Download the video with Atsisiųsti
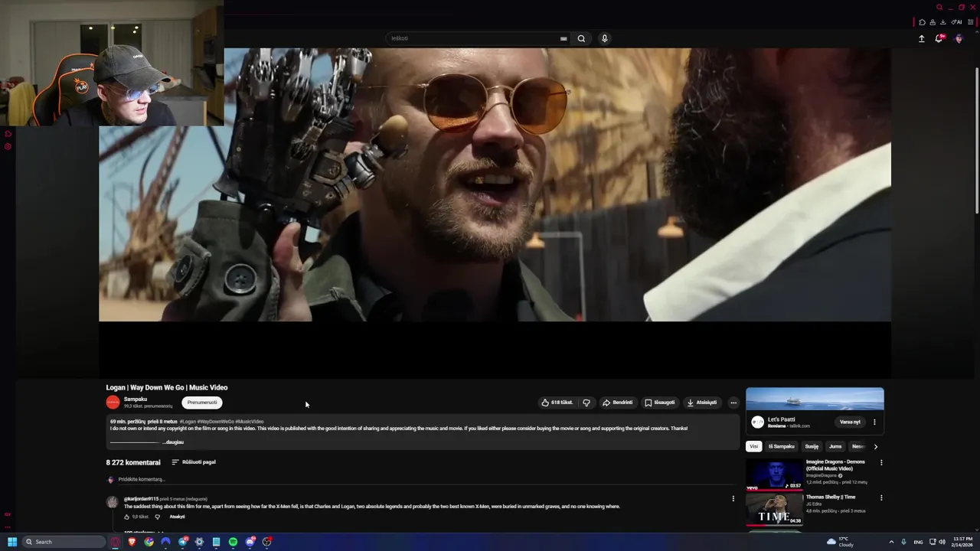This screenshot has width=980, height=551. [702, 403]
